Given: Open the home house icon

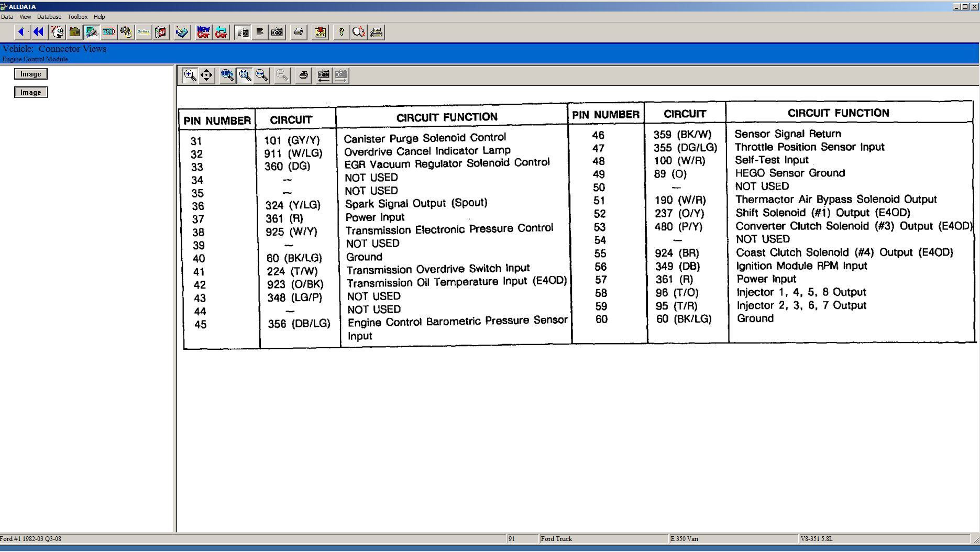Looking at the screenshot, I should click(74, 32).
